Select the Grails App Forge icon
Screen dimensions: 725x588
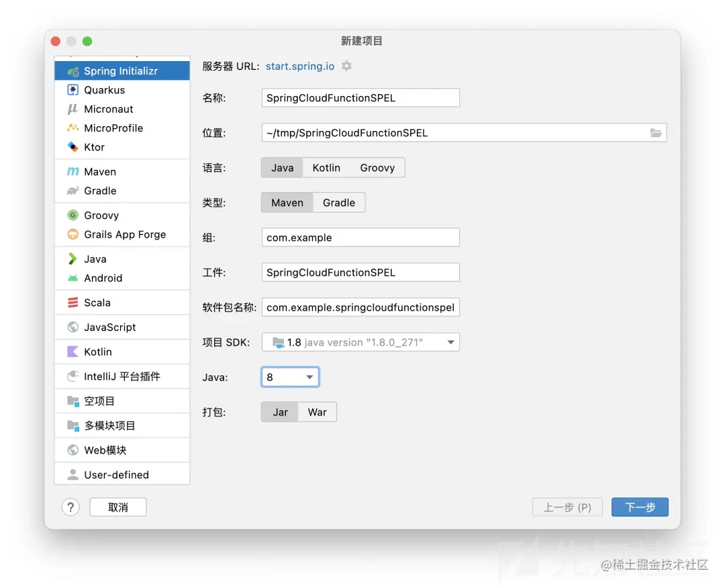(x=73, y=234)
